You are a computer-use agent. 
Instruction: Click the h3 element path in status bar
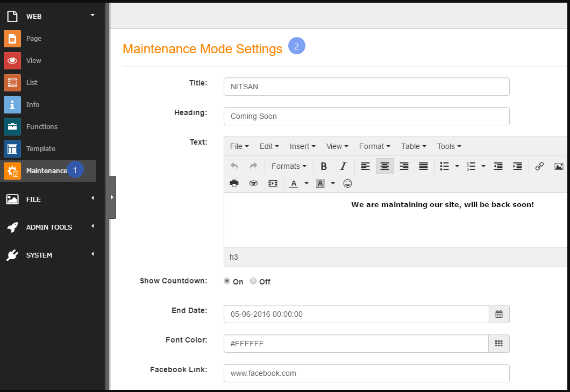click(234, 257)
